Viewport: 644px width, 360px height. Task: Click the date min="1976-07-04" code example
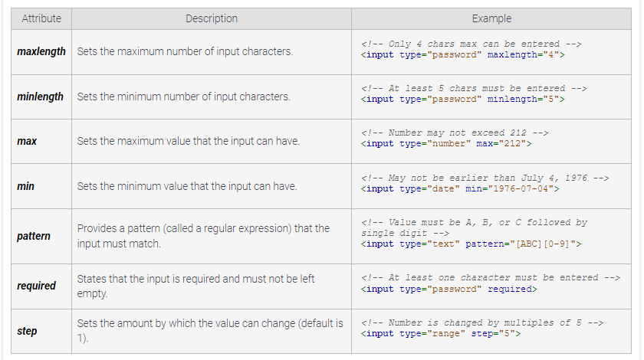click(x=460, y=188)
